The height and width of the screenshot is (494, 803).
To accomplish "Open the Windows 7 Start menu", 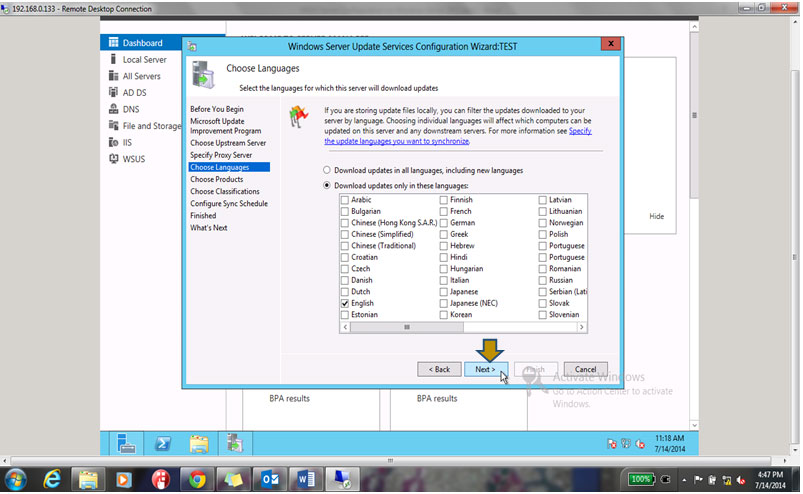I will [x=15, y=480].
